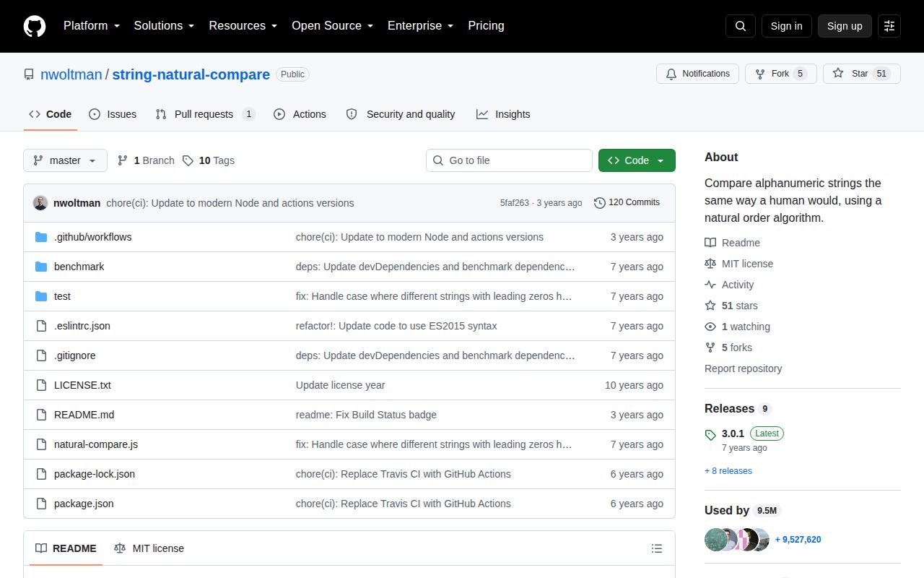The height and width of the screenshot is (578, 924).
Task: Open the 1 watching link
Action: click(738, 327)
